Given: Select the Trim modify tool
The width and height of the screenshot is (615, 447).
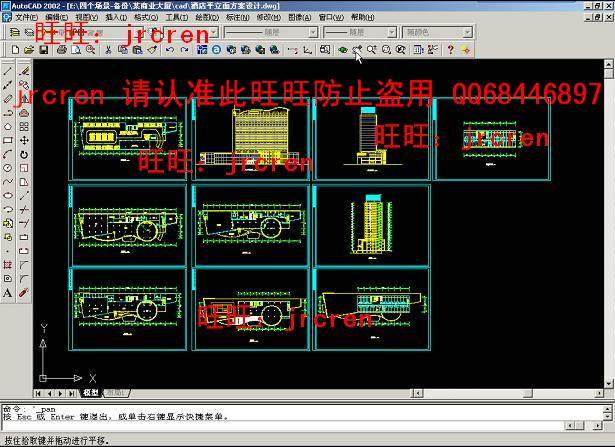Looking at the screenshot, I should point(24,209).
